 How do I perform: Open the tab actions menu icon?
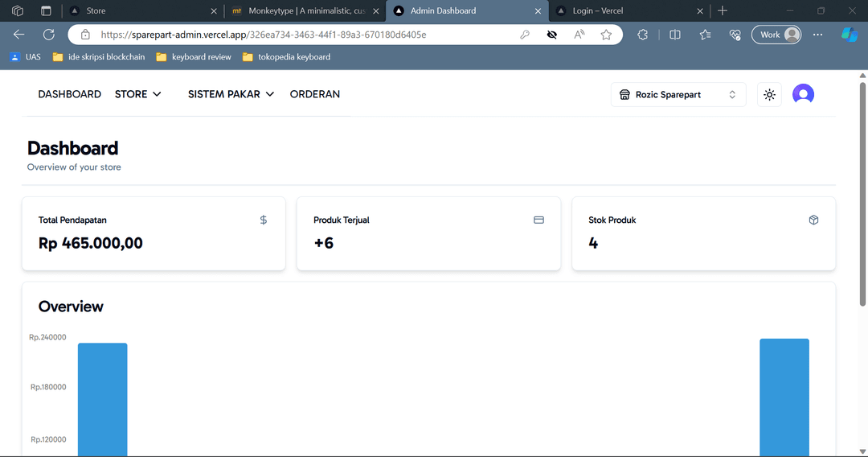point(46,10)
